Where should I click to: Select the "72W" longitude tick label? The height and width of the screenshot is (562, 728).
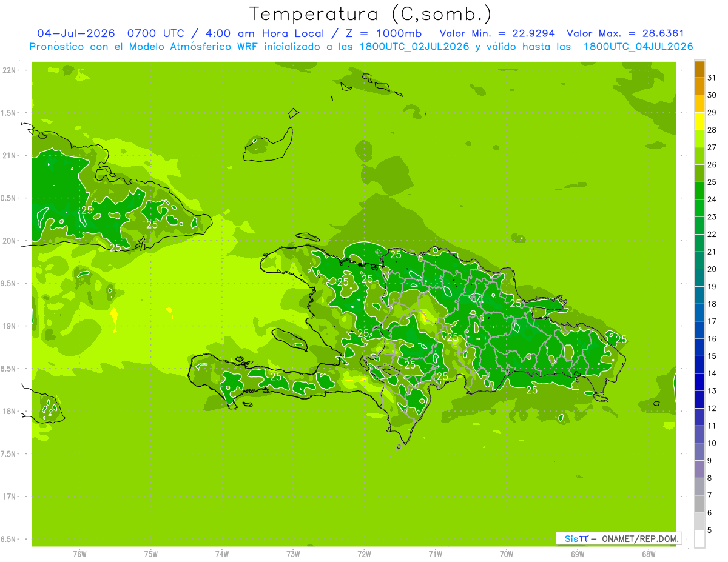click(x=364, y=554)
